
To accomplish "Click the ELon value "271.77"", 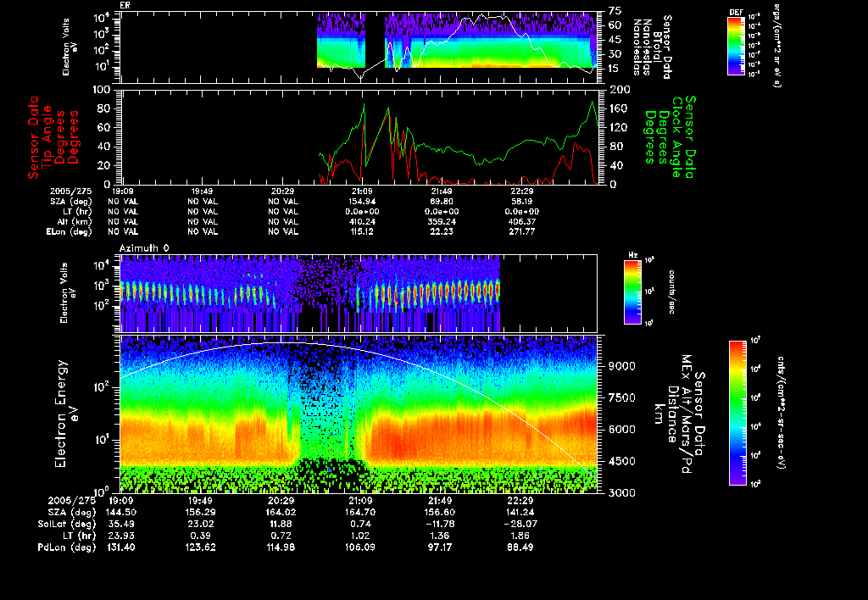I will click(x=521, y=231).
